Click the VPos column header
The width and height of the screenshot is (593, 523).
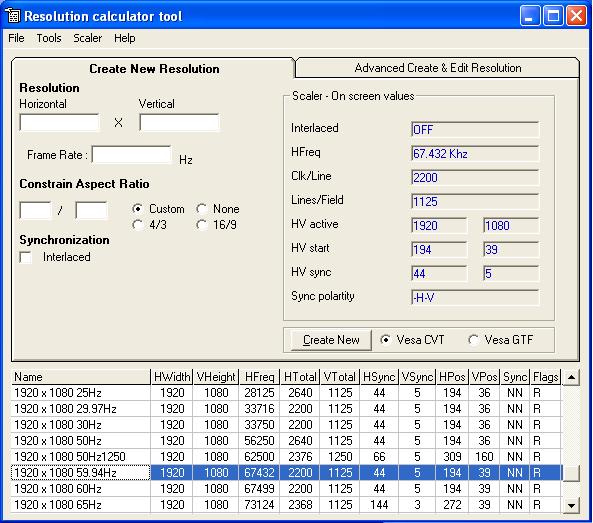pos(484,377)
